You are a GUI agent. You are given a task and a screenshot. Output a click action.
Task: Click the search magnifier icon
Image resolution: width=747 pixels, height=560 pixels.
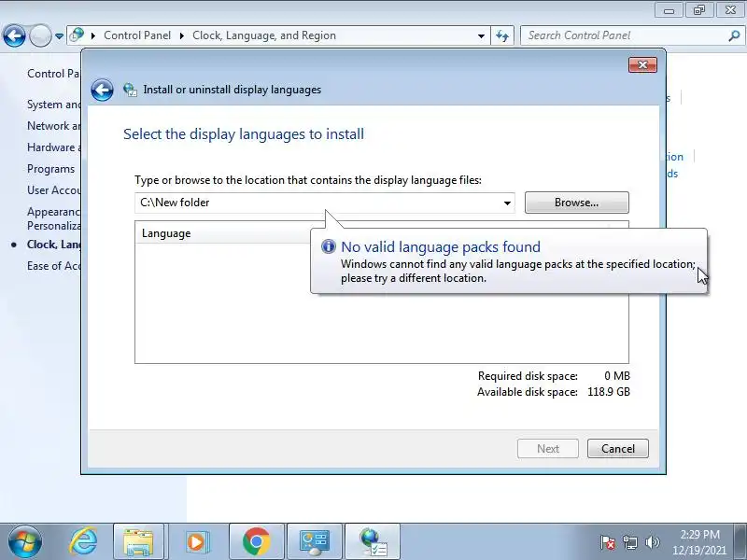[x=734, y=35]
